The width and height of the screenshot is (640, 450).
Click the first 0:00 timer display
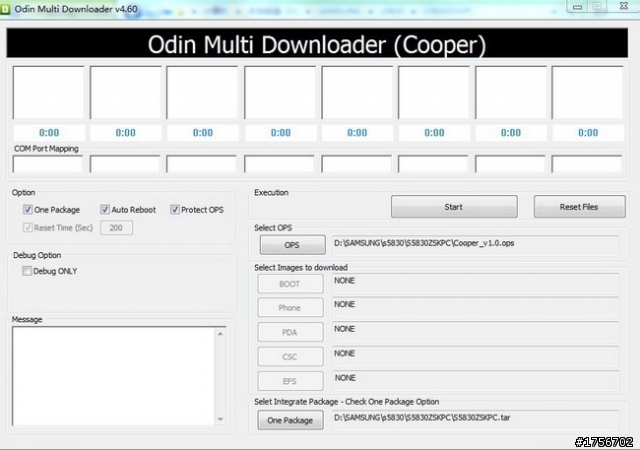[x=49, y=133]
